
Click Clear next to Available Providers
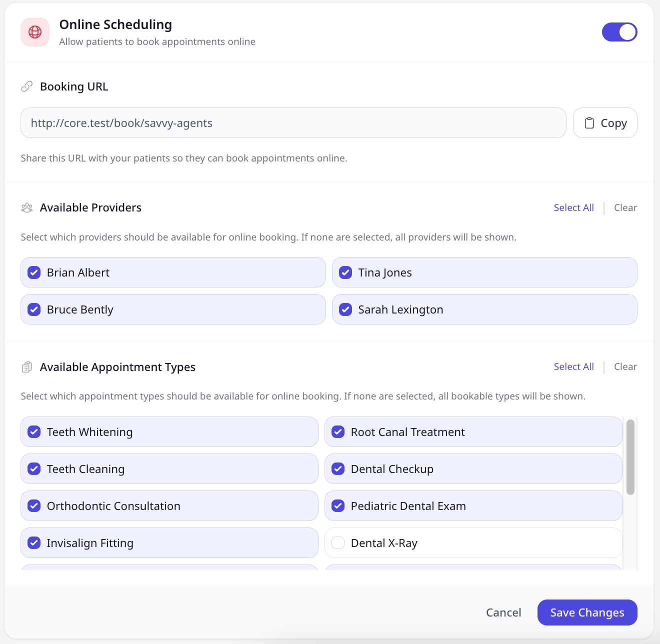click(625, 207)
